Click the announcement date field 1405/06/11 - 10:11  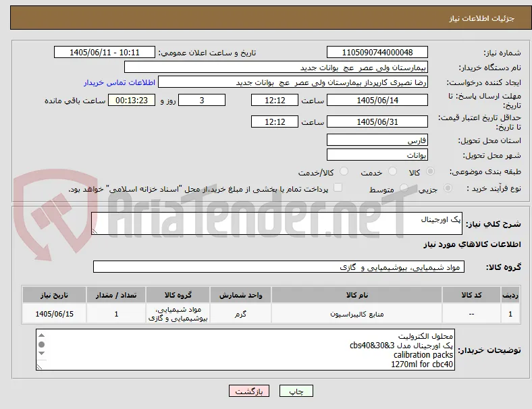pos(105,53)
